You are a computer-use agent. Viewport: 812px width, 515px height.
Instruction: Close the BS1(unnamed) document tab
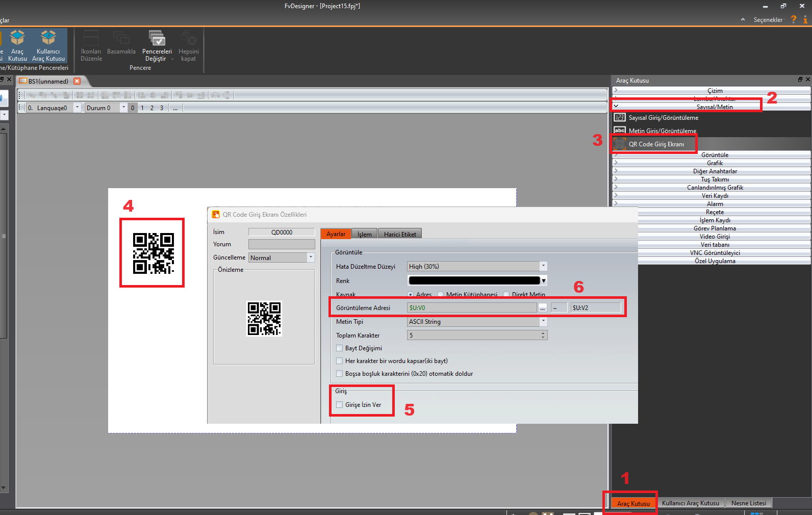click(x=77, y=81)
